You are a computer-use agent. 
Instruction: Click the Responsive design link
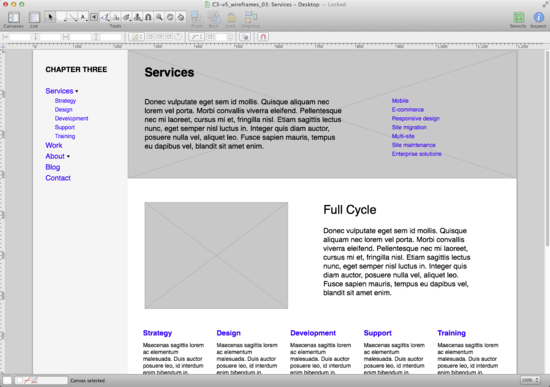[x=416, y=119]
